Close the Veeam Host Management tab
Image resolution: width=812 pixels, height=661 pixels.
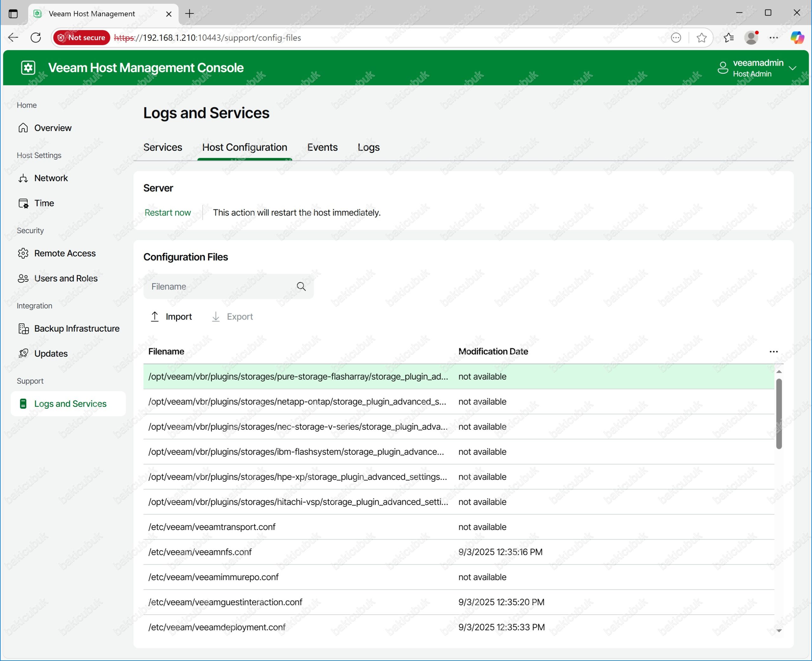169,14
